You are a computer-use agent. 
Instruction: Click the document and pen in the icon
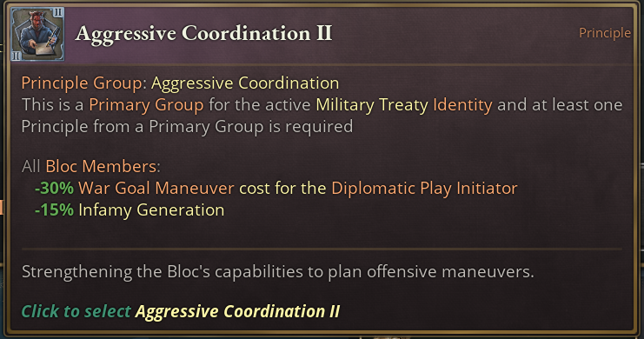click(44, 46)
